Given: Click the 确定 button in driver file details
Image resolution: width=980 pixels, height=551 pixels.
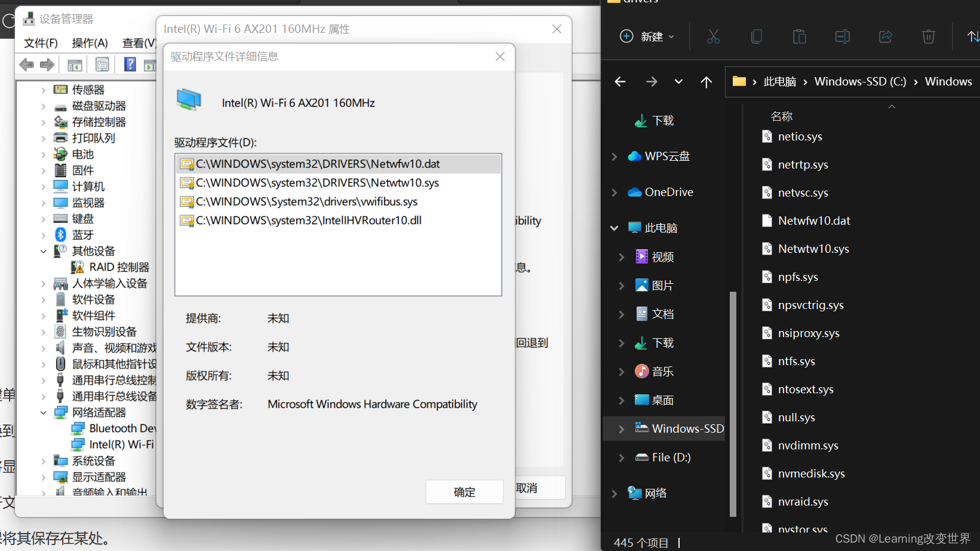Looking at the screenshot, I should 465,492.
